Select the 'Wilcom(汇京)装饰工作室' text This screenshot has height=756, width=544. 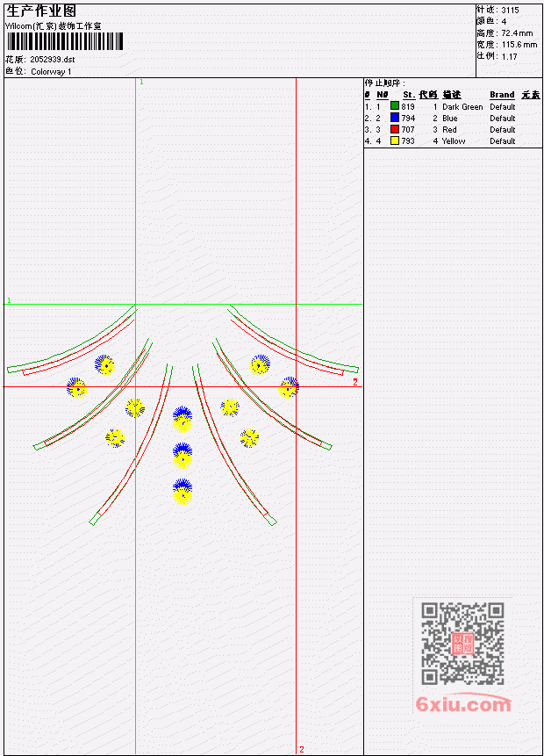point(54,26)
